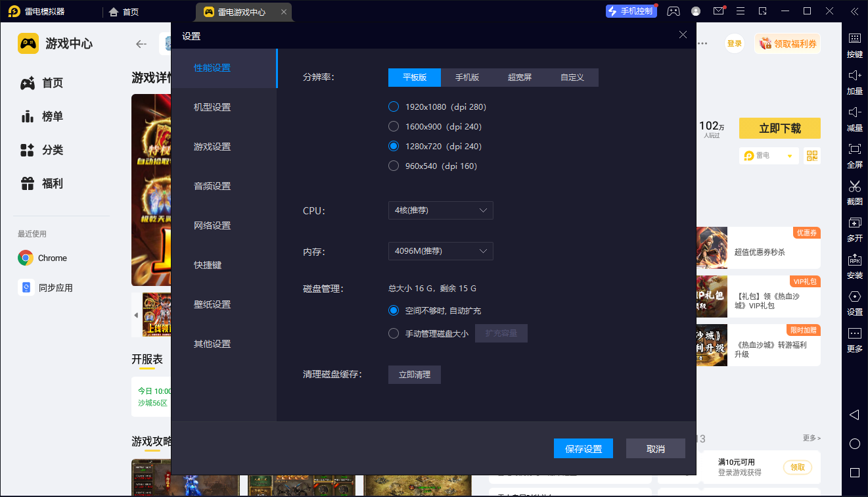Screen dimensions: 868x497
Task: Increase volume with the 加量 icon
Action: pyautogui.click(x=854, y=82)
